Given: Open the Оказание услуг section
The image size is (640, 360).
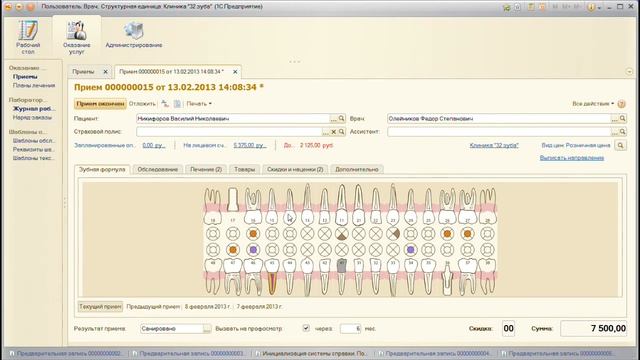Looking at the screenshot, I should click(x=76, y=37).
